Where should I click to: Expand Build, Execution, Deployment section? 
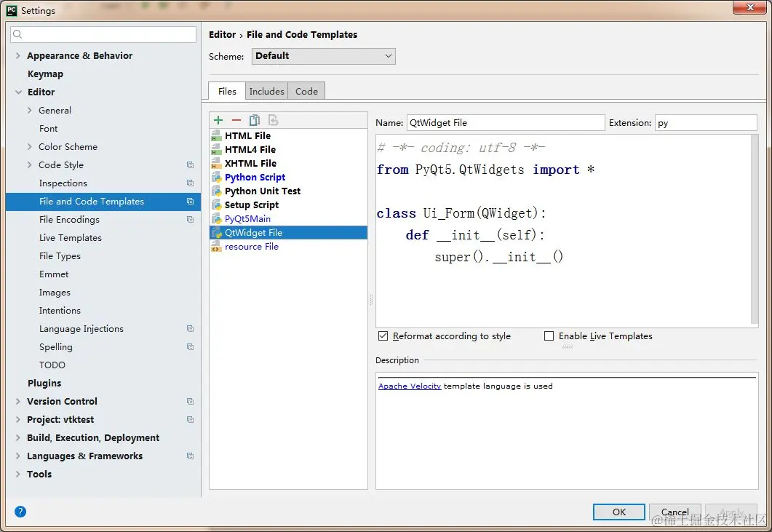pos(18,438)
